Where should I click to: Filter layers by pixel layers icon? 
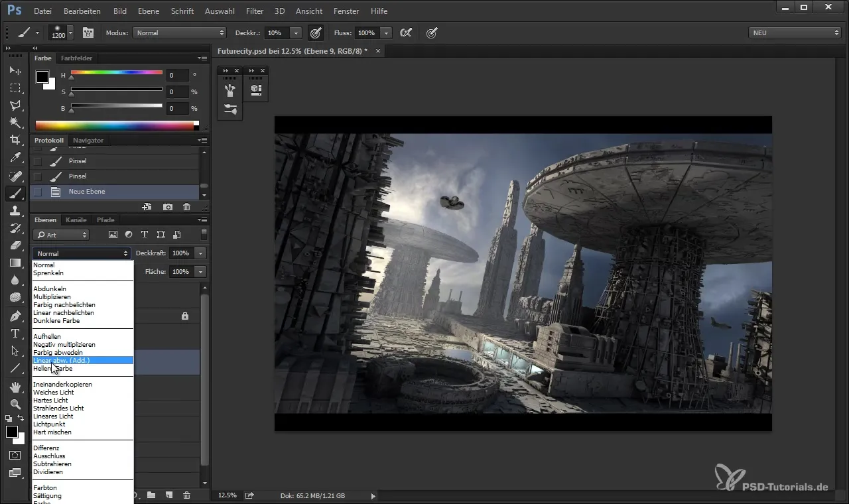[x=113, y=234]
